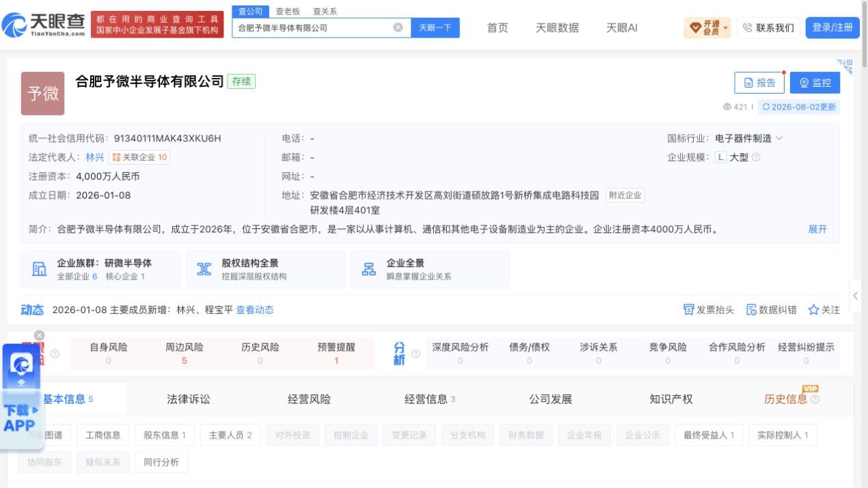Click the 存续 status tag

pyautogui.click(x=241, y=81)
